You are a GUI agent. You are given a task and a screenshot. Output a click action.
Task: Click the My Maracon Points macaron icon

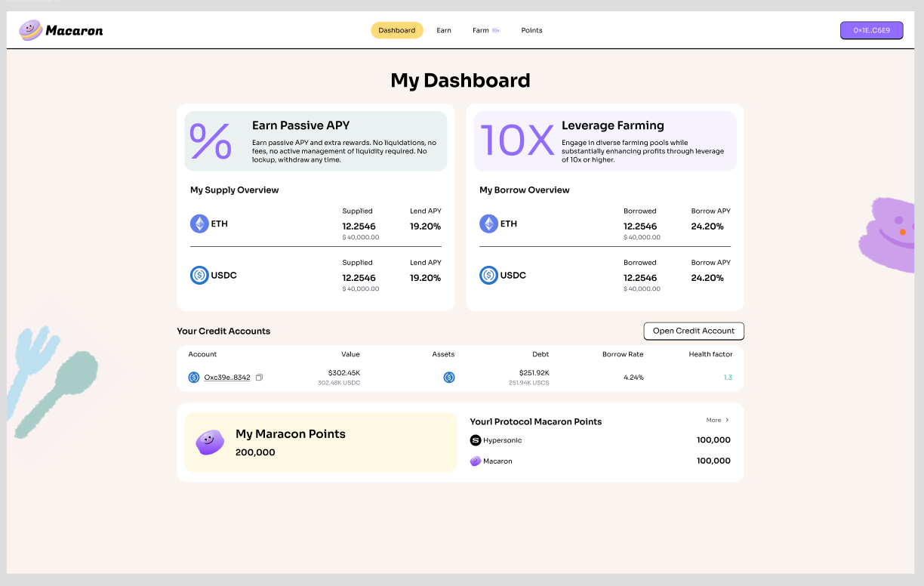(210, 443)
